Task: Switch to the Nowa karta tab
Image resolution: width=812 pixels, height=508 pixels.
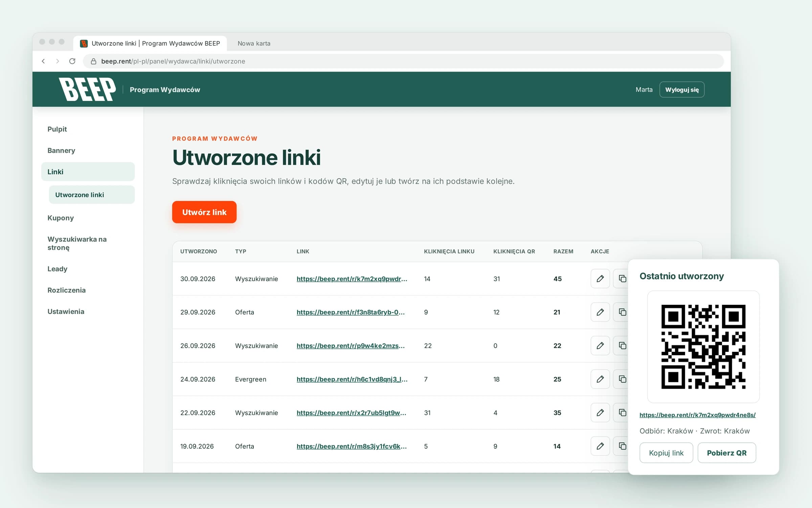Action: [254, 43]
